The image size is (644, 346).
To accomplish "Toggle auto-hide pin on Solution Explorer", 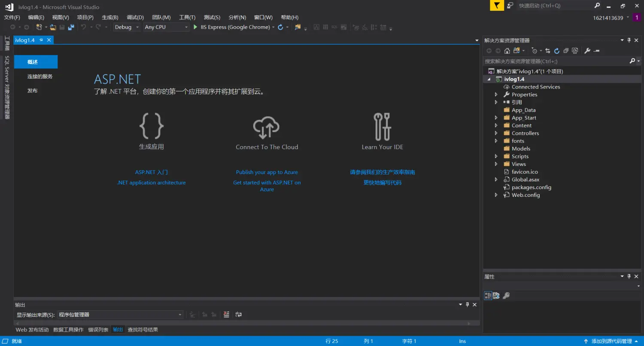I will click(x=629, y=40).
